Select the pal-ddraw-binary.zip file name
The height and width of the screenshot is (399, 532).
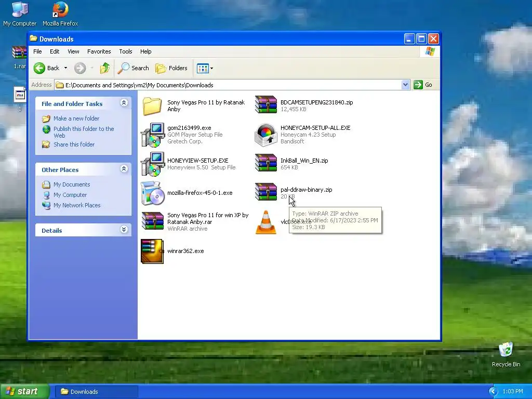306,190
